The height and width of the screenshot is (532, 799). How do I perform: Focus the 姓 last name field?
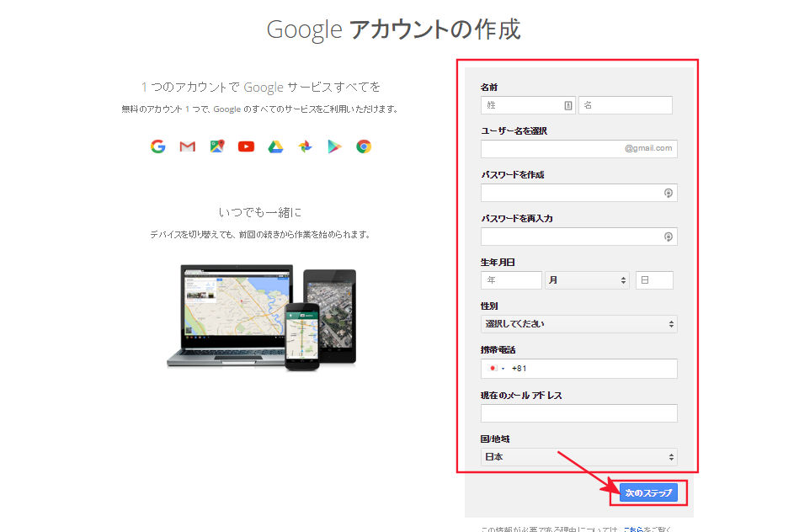(x=528, y=105)
